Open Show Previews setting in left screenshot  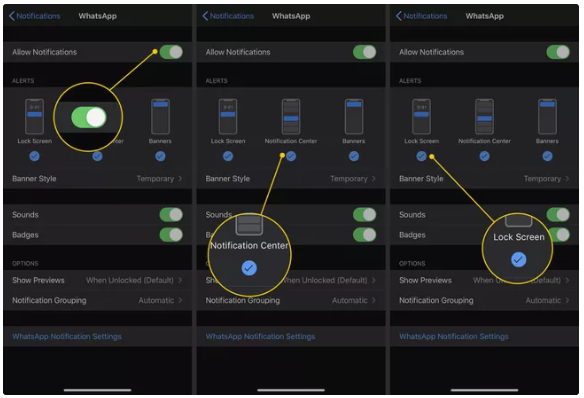[x=98, y=280]
